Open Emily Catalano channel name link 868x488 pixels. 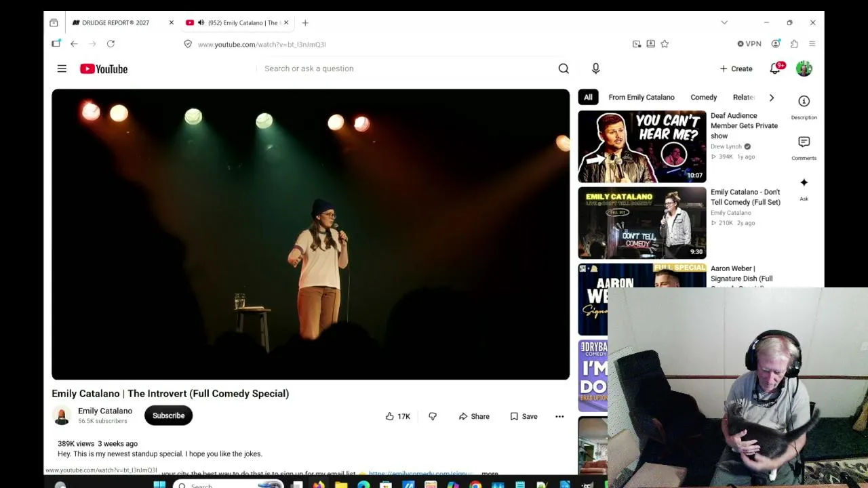click(105, 411)
